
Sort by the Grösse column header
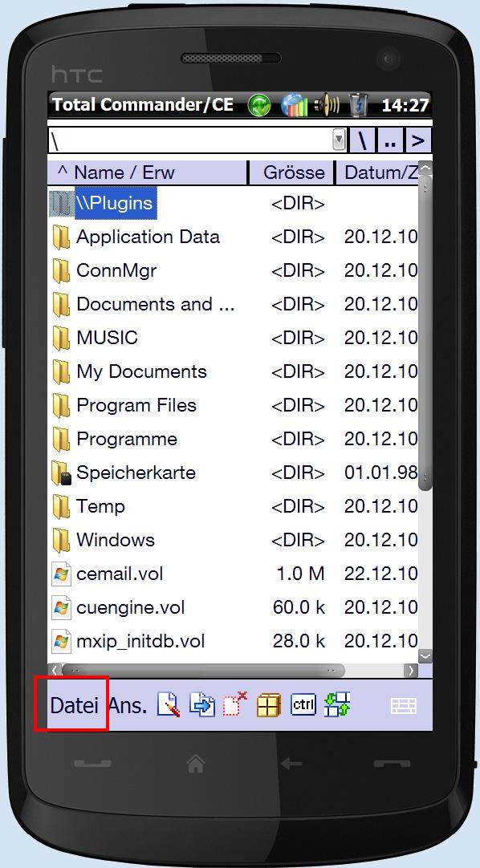pos(292,172)
